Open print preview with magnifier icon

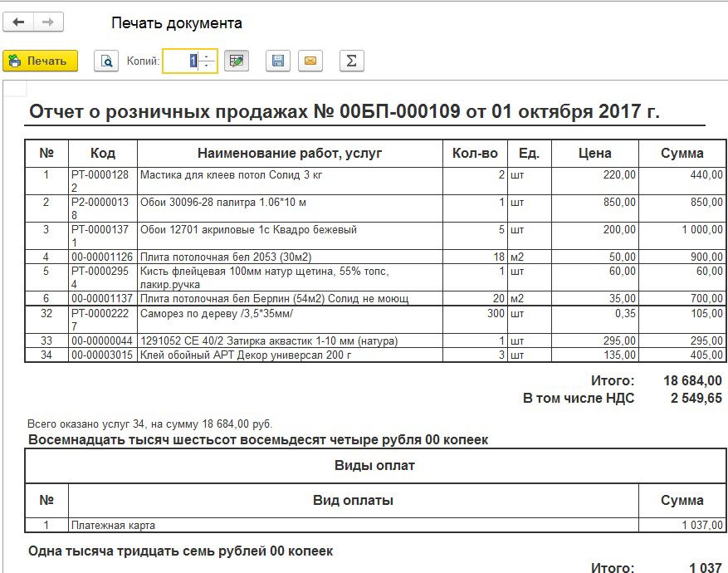(106, 61)
